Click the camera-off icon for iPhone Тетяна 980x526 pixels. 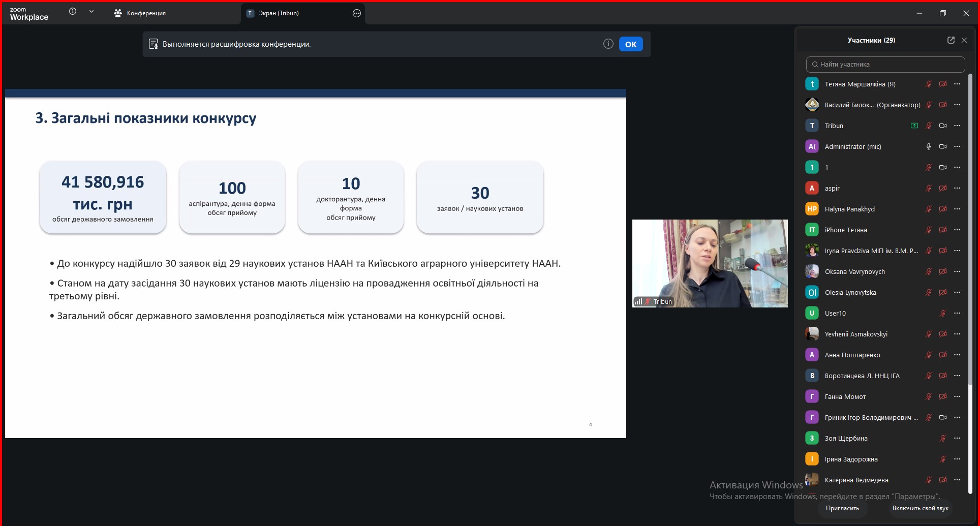click(x=943, y=230)
